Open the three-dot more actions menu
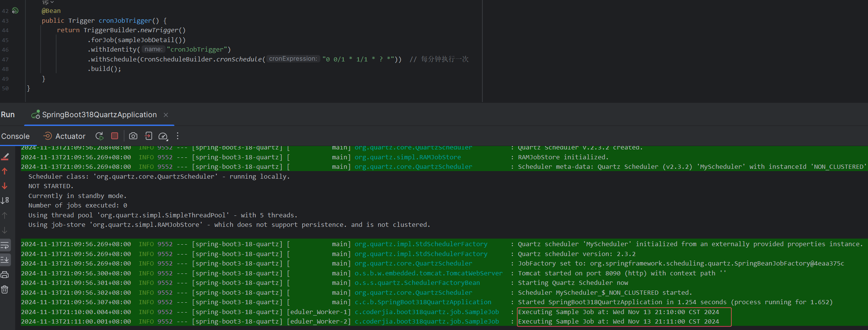868x330 pixels. pos(178,136)
